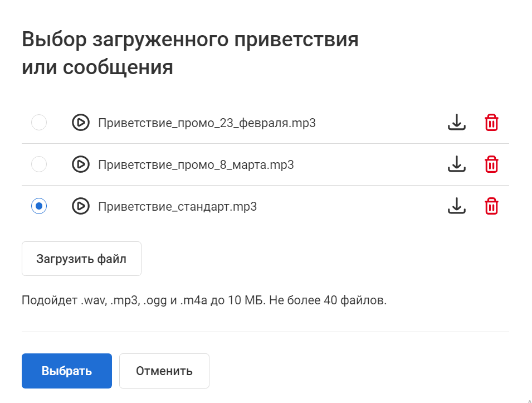Download the 8_марта greeting file
Screen dimensions: 532x403
coord(457,164)
